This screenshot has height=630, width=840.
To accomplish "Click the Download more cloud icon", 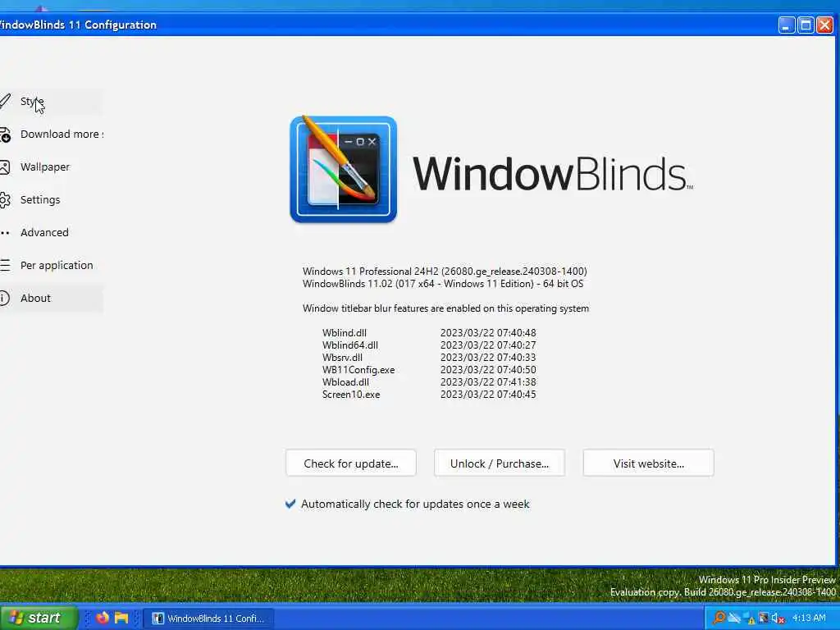I will [5, 135].
